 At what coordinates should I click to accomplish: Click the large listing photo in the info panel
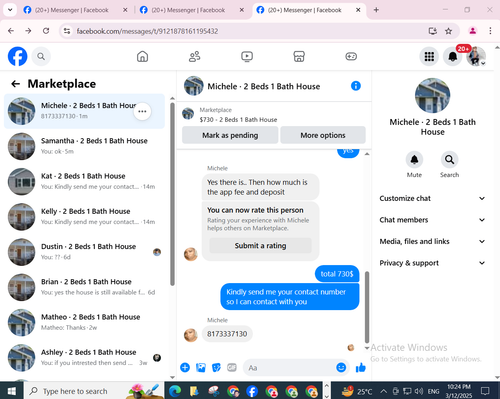click(432, 96)
